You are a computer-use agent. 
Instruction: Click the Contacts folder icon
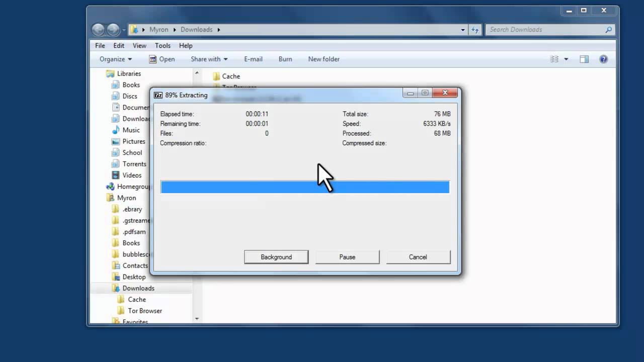tap(116, 265)
